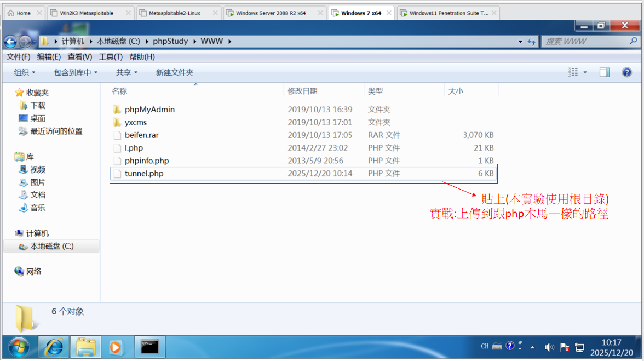This screenshot has width=644, height=361.
Task: Go to the Home tab
Action: (x=24, y=13)
